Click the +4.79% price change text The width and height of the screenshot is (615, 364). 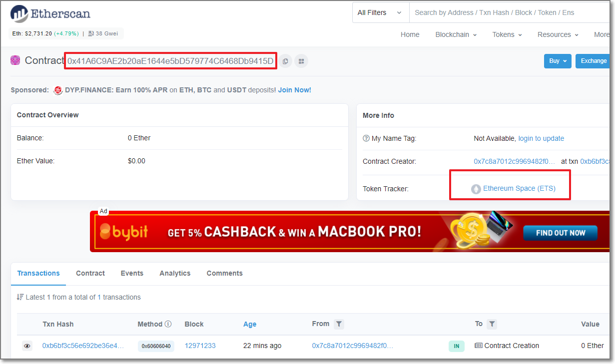(x=66, y=33)
